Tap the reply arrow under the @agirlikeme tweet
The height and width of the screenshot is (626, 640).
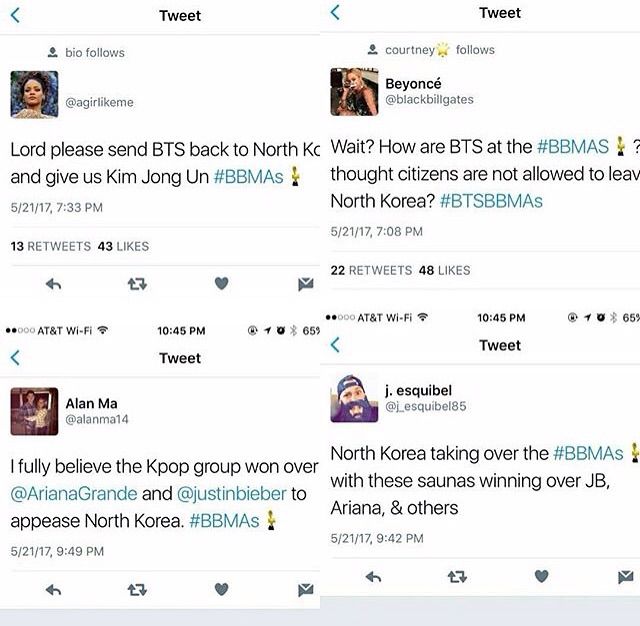(53, 284)
